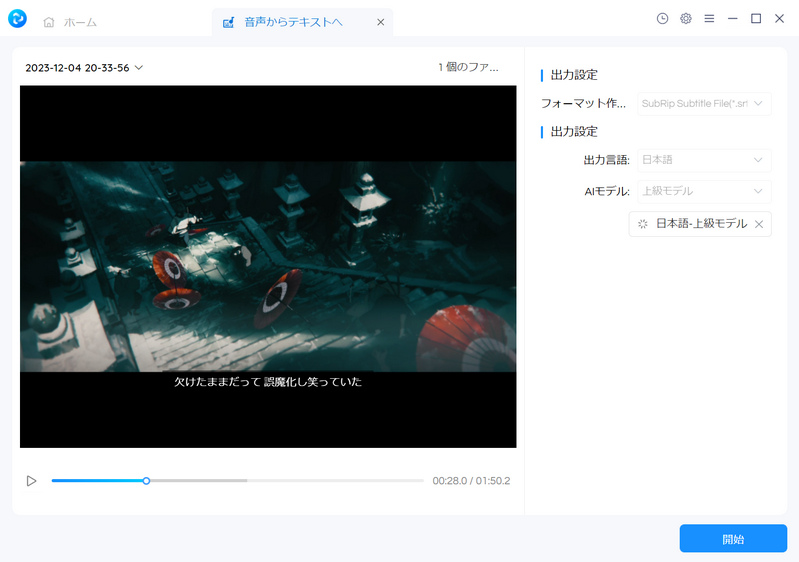
Task: Open the history clock icon
Action: (x=662, y=19)
